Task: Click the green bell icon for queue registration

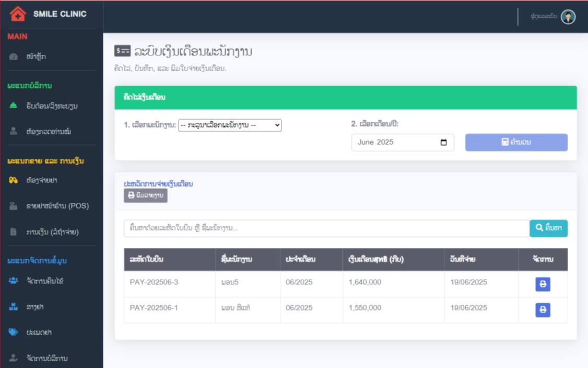Action: click(14, 106)
